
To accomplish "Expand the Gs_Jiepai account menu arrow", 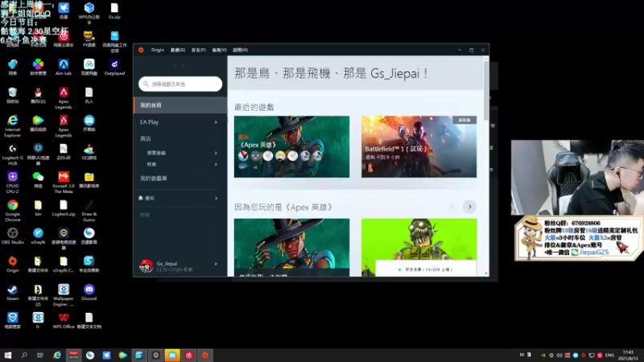I will pyautogui.click(x=216, y=264).
